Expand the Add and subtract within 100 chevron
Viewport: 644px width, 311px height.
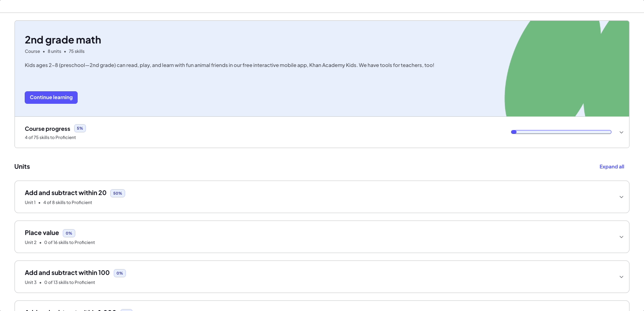point(621,277)
